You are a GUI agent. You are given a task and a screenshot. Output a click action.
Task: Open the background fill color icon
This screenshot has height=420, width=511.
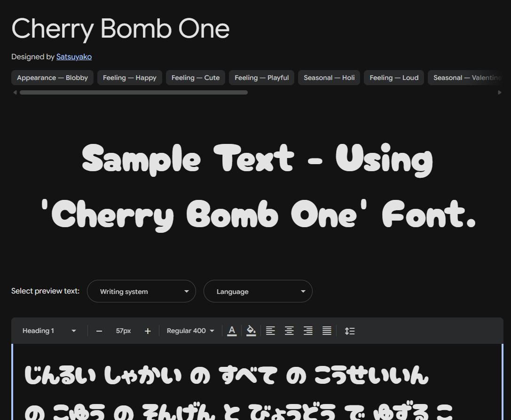(251, 331)
